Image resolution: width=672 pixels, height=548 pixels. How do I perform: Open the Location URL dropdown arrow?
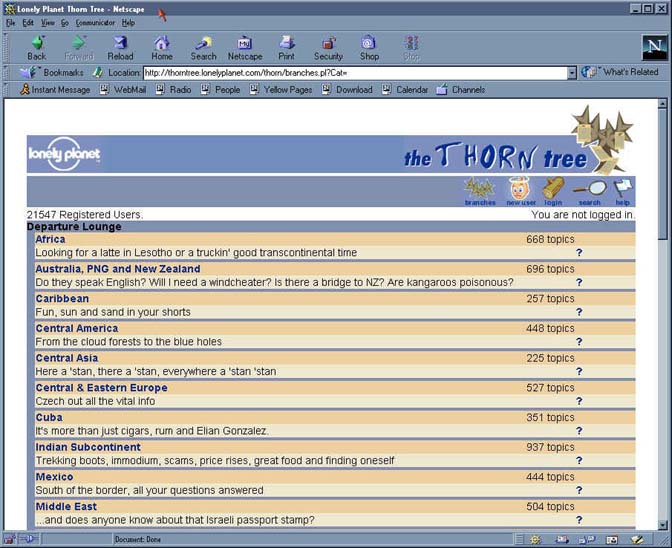tap(572, 73)
